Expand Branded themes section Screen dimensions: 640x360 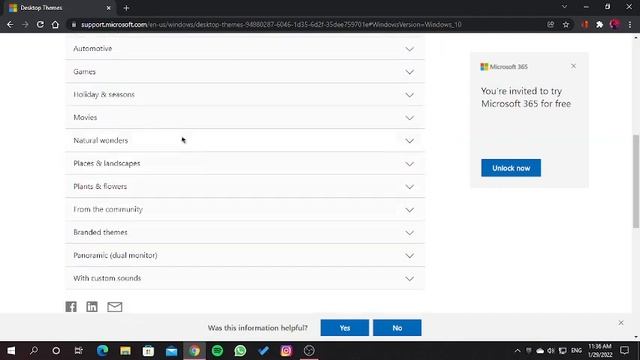pos(245,232)
